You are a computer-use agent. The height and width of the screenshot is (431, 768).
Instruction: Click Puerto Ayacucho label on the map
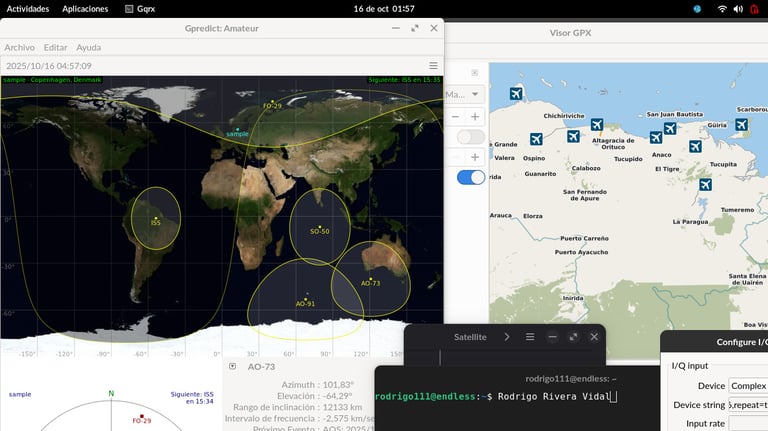pos(581,252)
